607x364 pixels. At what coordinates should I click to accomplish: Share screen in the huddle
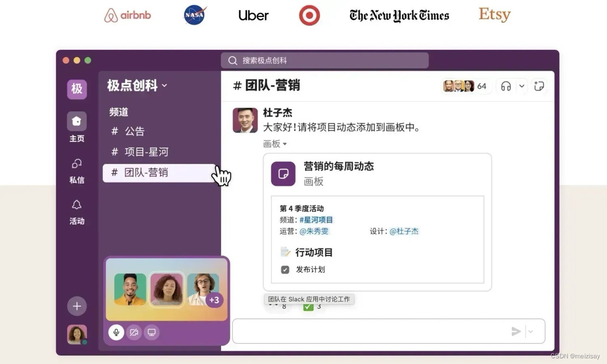click(152, 333)
